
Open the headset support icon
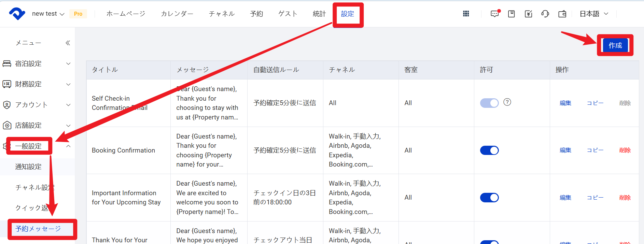coord(545,14)
